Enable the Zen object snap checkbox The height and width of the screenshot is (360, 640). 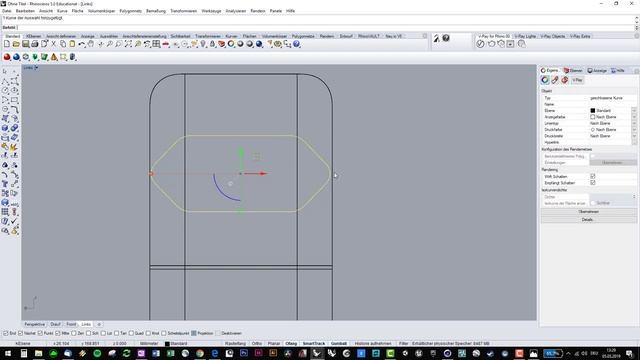74,333
